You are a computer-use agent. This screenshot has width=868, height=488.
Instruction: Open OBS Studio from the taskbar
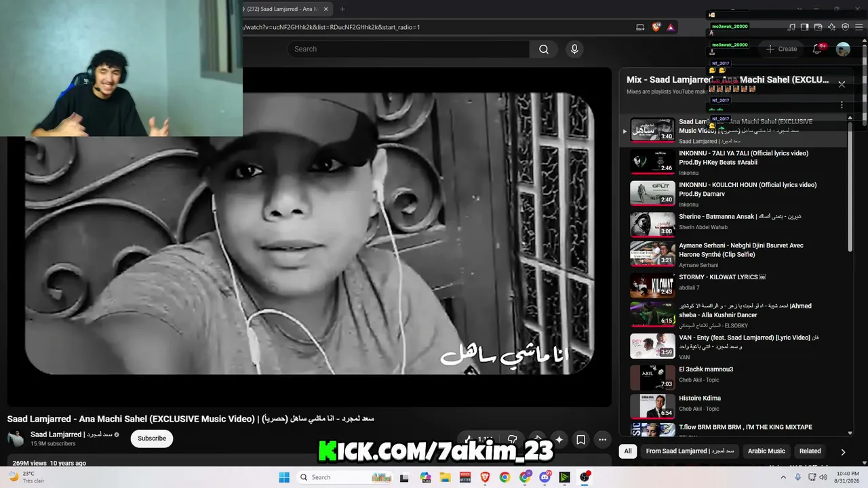[585, 477]
